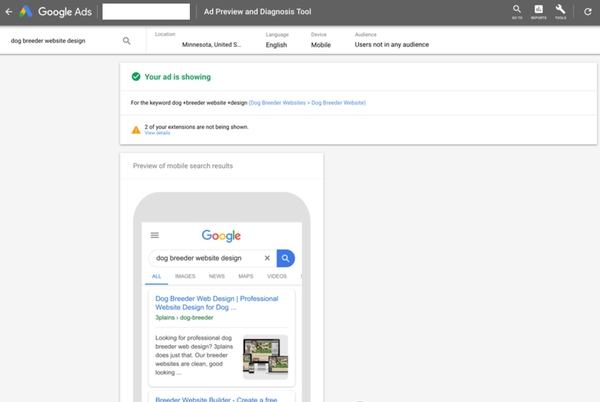This screenshot has height=402, width=600.
Task: Click the Google logo in preview
Action: [221, 236]
